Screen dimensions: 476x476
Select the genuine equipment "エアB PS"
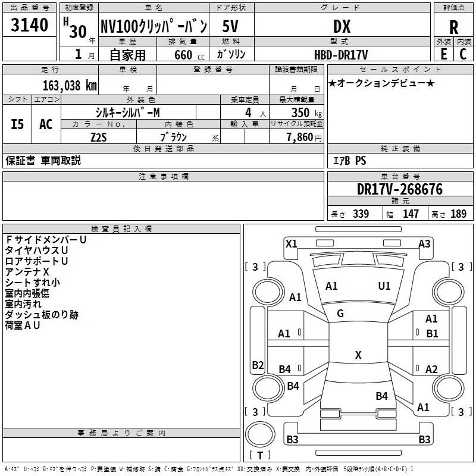click(350, 161)
